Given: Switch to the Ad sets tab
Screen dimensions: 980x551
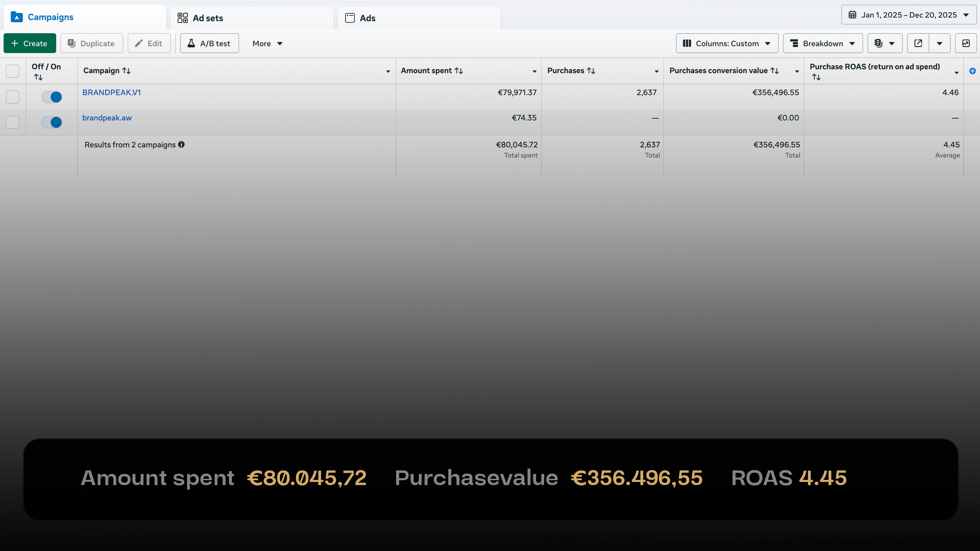Looking at the screenshot, I should (208, 18).
